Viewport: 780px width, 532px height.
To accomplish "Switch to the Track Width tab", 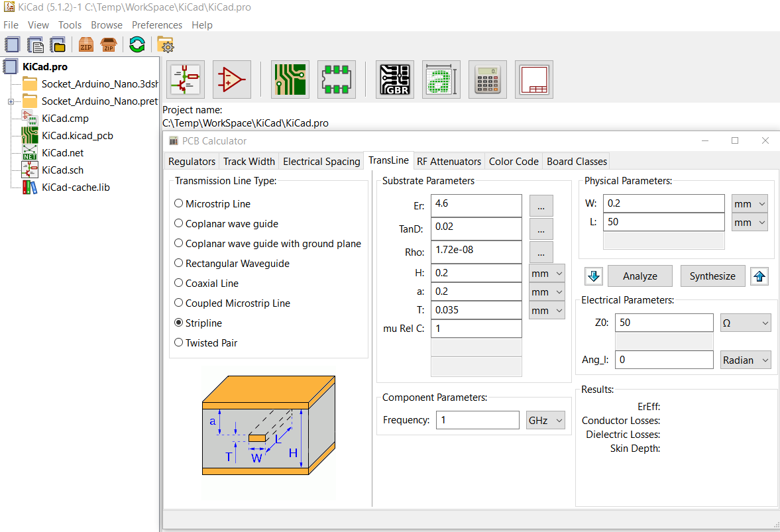I will (x=249, y=161).
